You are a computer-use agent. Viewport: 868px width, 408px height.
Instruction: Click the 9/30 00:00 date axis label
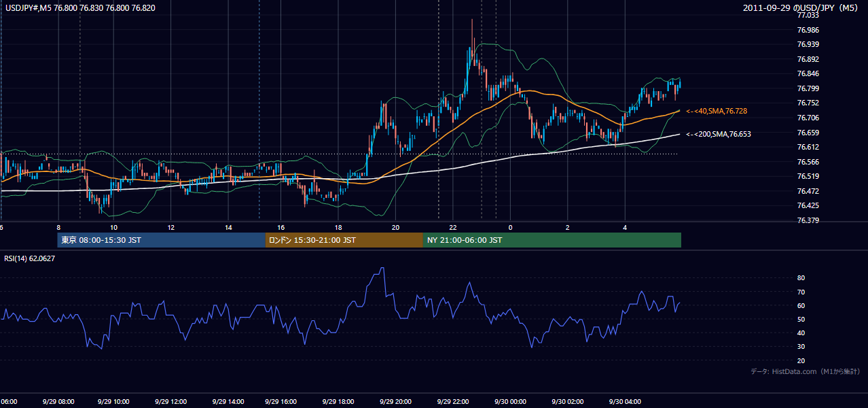[509, 401]
